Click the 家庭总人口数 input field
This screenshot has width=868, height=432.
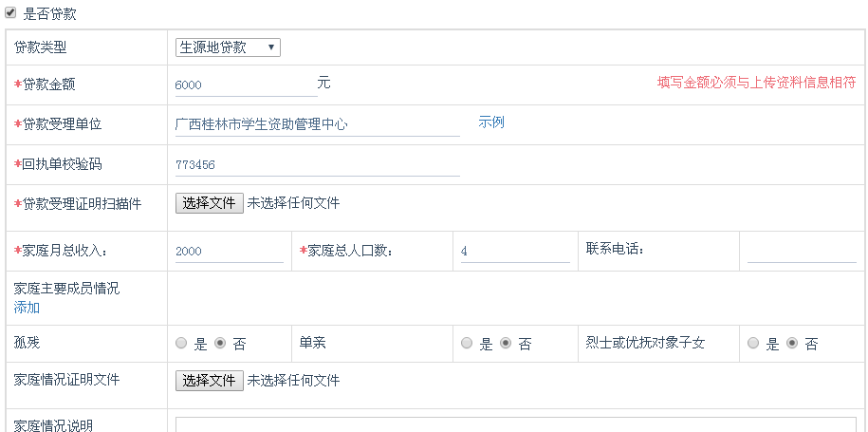[x=514, y=252]
